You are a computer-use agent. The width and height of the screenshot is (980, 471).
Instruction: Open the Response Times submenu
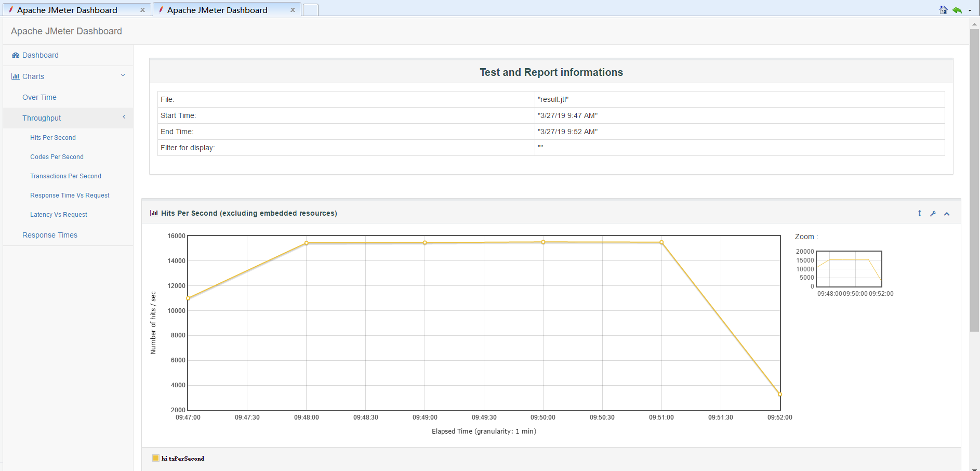pos(50,235)
